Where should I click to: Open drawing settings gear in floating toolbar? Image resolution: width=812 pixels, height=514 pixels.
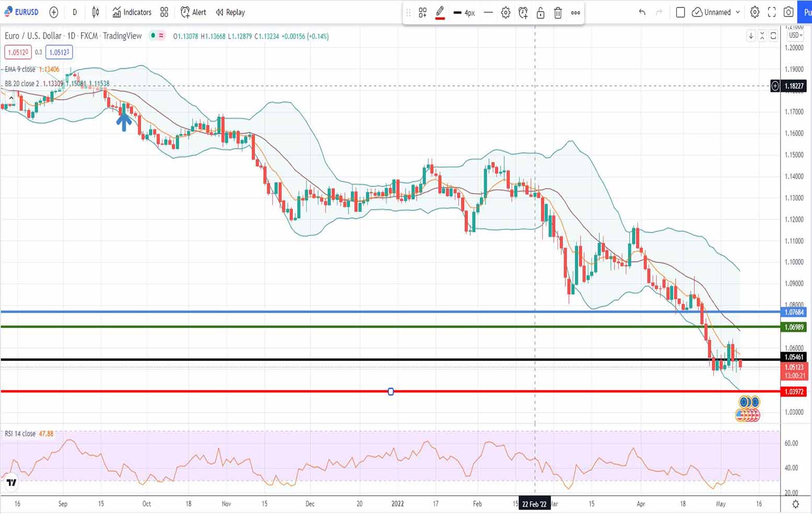pyautogui.click(x=505, y=13)
